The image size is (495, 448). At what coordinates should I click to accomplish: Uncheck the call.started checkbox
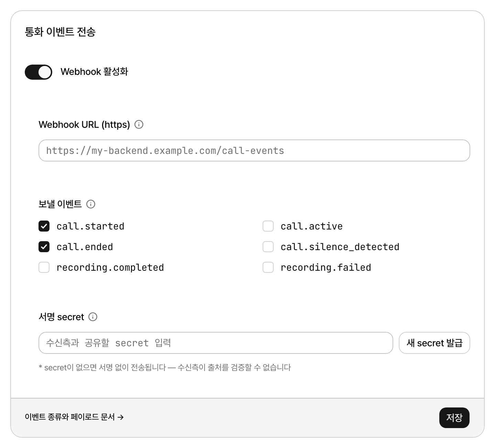point(44,226)
